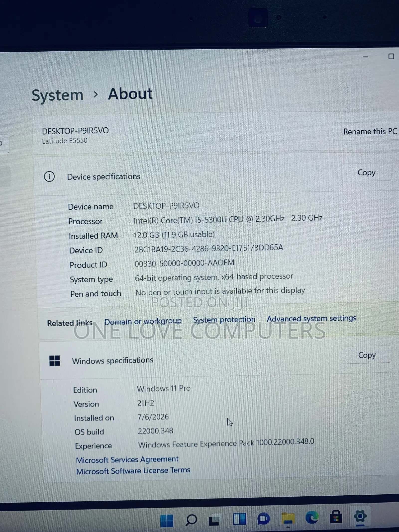The image size is (399, 532).
Task: Open System protection link
Action: tap(224, 320)
